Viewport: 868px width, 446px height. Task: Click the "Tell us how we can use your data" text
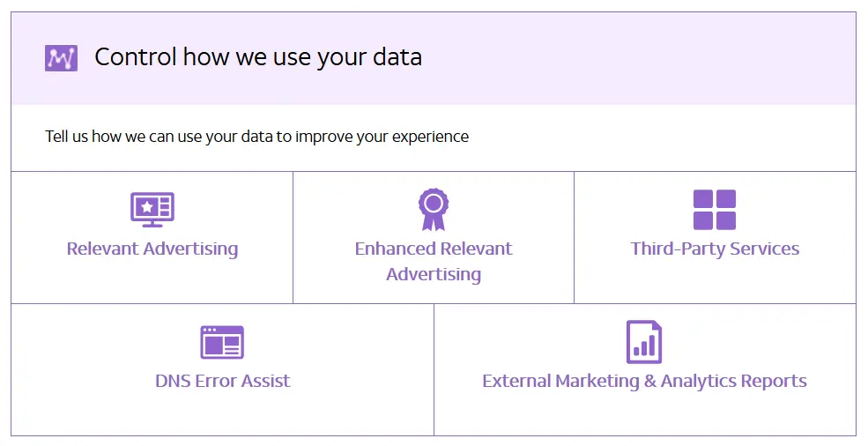[x=256, y=137]
